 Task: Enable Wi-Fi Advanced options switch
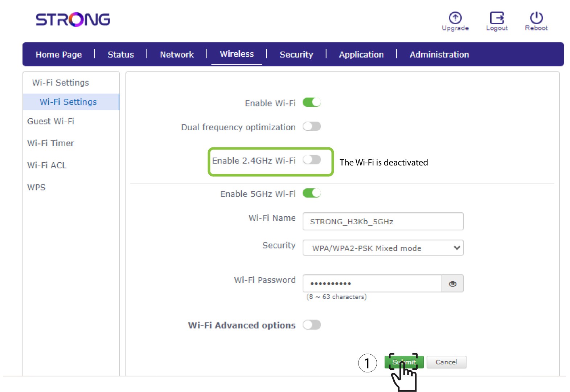point(312,325)
